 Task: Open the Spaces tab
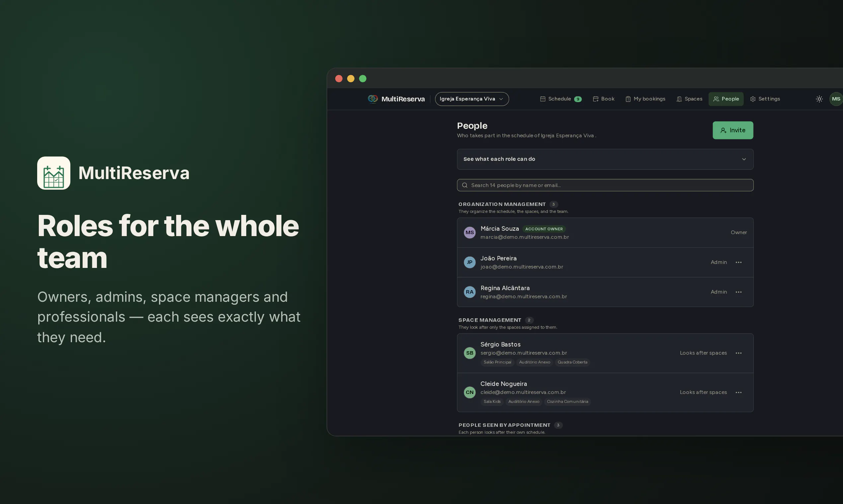[689, 99]
